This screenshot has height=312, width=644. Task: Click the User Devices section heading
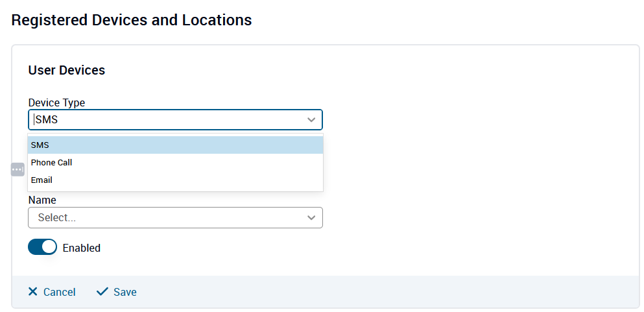tap(67, 70)
